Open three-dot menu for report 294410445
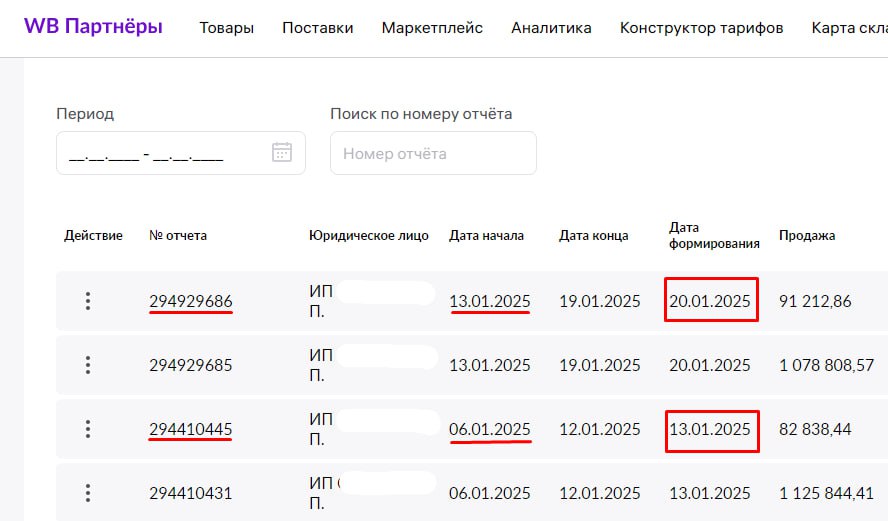Viewport: 888px width, 521px height. (x=88, y=429)
